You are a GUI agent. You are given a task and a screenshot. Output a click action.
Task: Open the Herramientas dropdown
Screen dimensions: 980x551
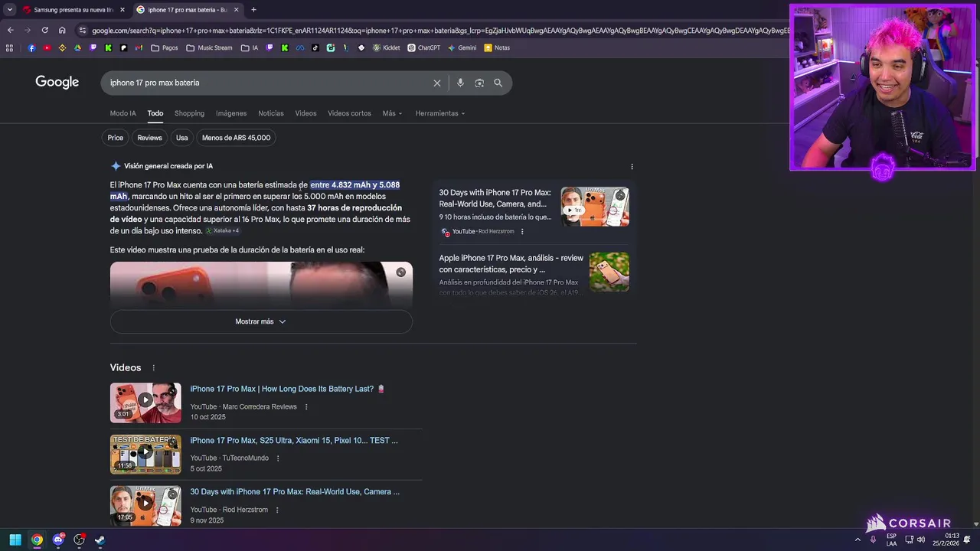pos(440,113)
